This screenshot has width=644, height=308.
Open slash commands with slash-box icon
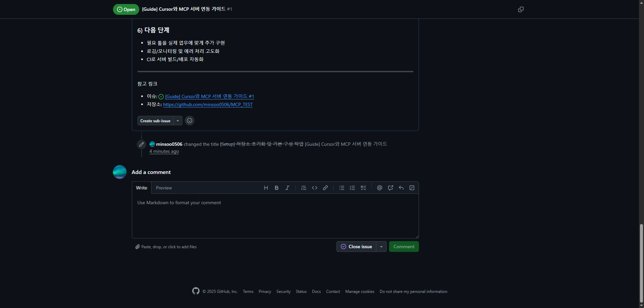click(x=412, y=188)
